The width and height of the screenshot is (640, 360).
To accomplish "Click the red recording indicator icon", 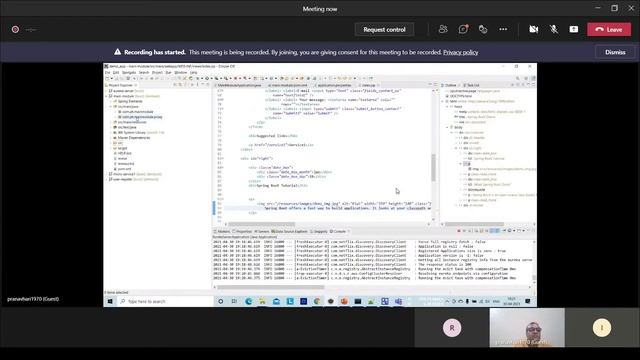I will [15, 29].
